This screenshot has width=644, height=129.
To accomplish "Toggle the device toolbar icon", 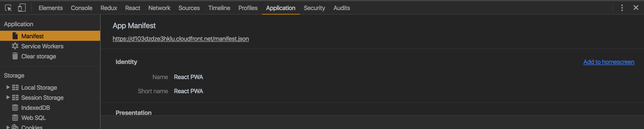I will click(x=22, y=8).
